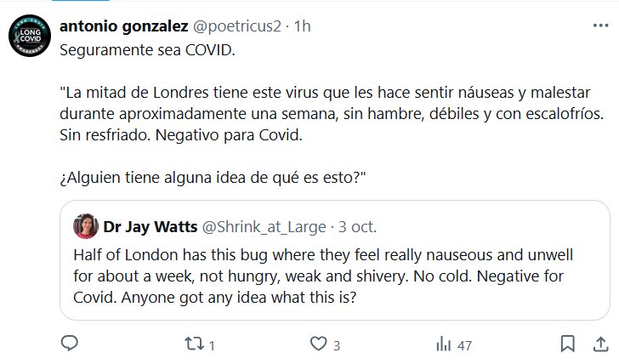Click Dr Jay Watts' profile picture
The height and width of the screenshot is (364, 619).
coord(85,227)
